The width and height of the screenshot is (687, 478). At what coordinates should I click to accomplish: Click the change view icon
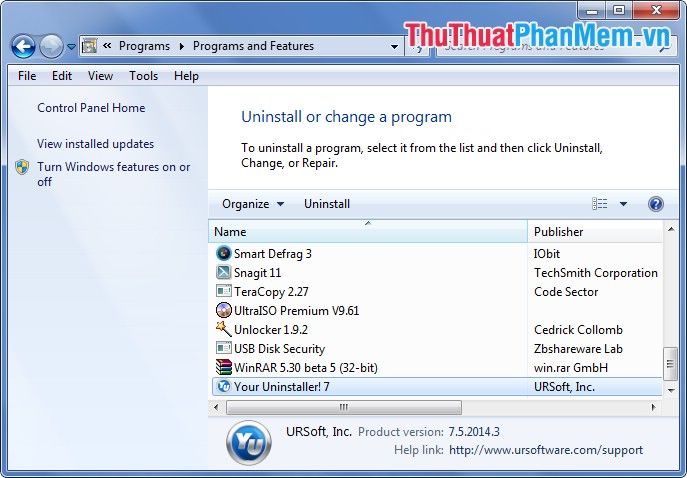pos(599,204)
